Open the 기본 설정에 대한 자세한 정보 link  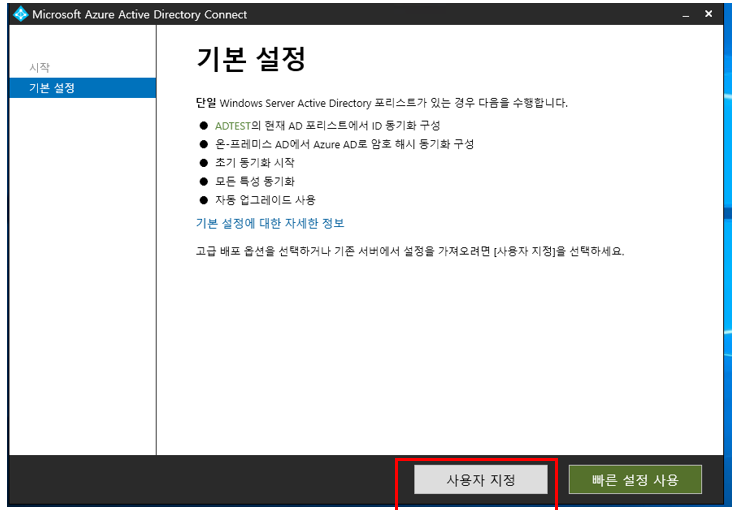[x=270, y=223]
